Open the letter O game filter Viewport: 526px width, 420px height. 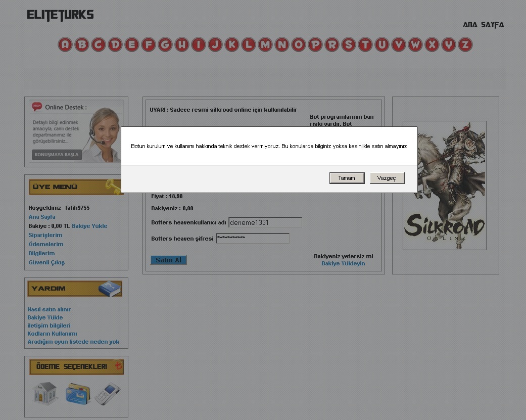299,44
